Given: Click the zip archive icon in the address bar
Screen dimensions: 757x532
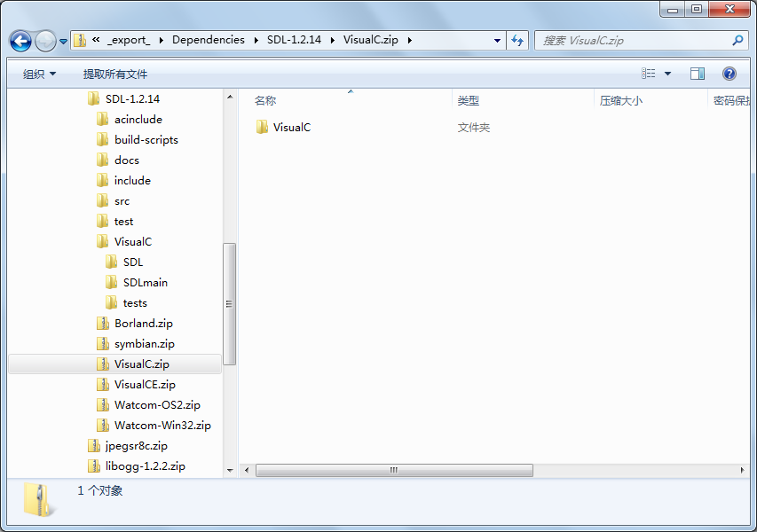Looking at the screenshot, I should coord(78,40).
